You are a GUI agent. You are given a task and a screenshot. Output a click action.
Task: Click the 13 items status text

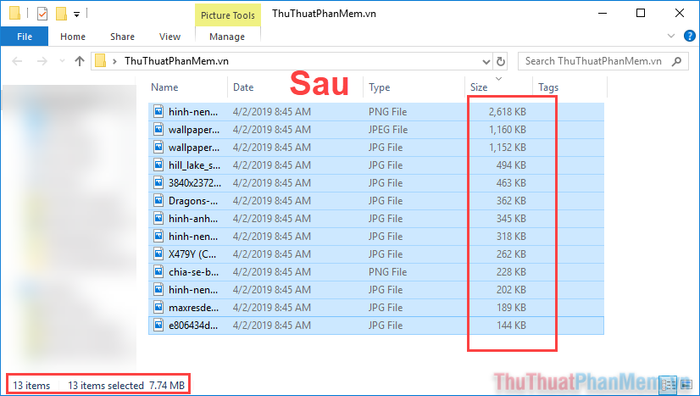coord(31,385)
